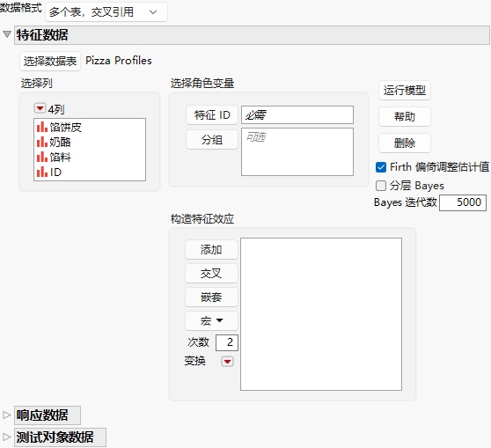Click the 嵌套 effect button
491x448 pixels.
pos(211,297)
